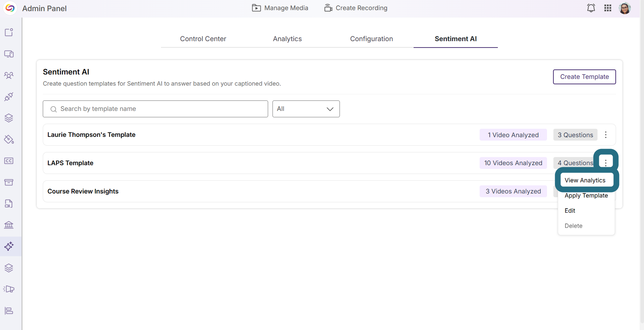Click the 1 Video Analyzed badge
This screenshot has width=644, height=330.
tap(513, 135)
